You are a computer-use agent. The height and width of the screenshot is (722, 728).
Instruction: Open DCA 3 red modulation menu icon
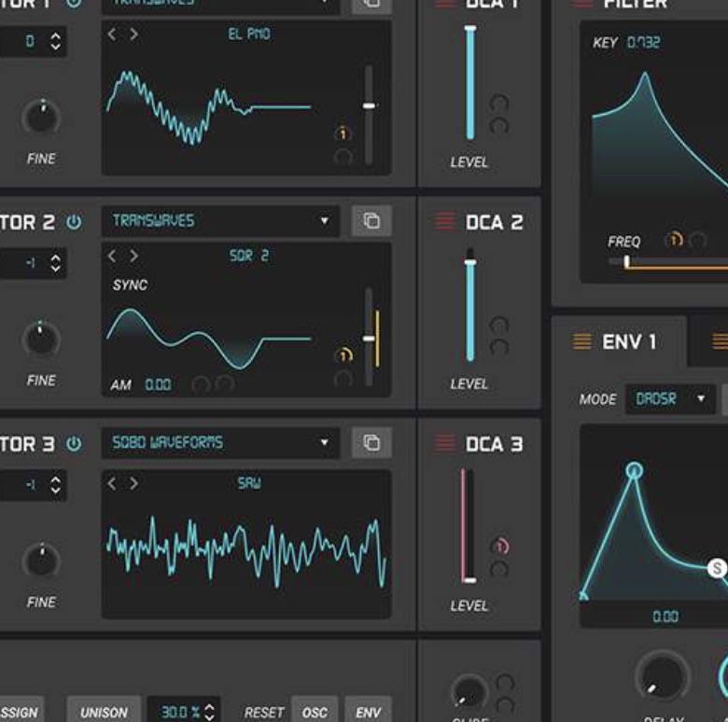[x=444, y=443]
